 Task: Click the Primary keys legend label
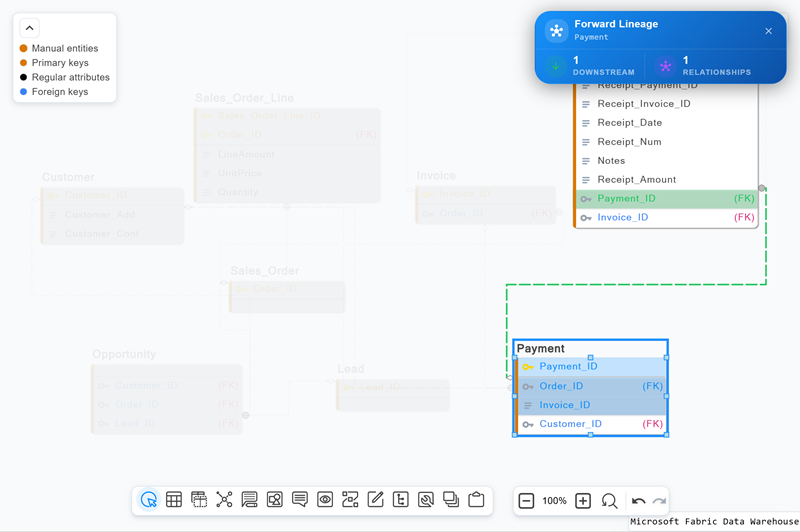[x=60, y=63]
